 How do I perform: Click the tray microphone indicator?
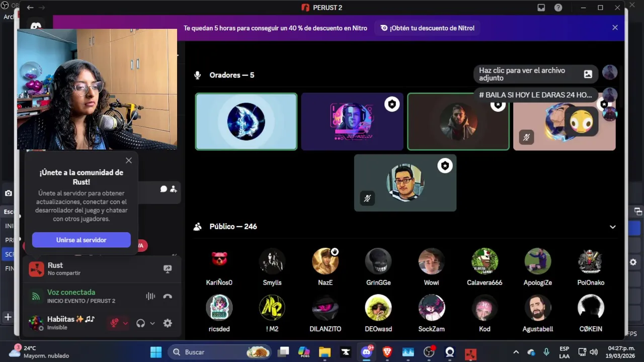tap(546, 352)
